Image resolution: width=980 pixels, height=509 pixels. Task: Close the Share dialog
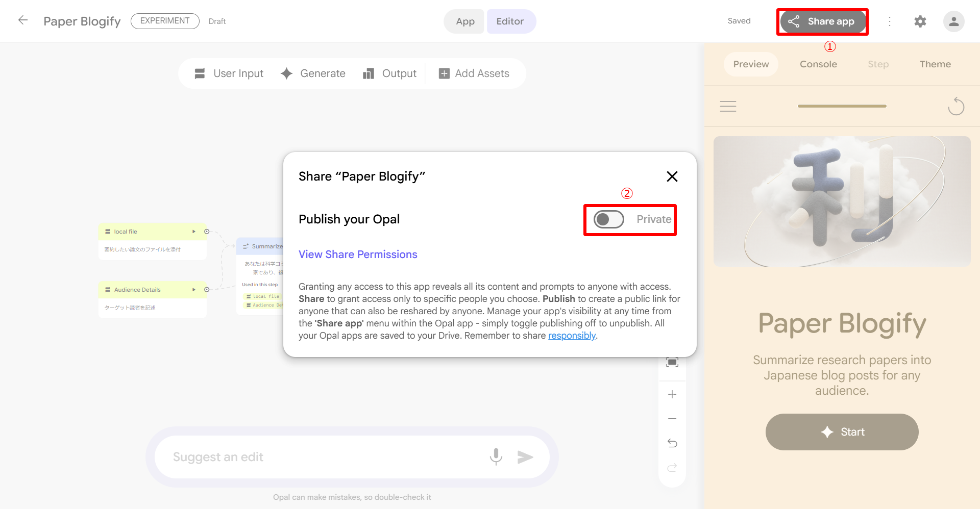point(672,176)
